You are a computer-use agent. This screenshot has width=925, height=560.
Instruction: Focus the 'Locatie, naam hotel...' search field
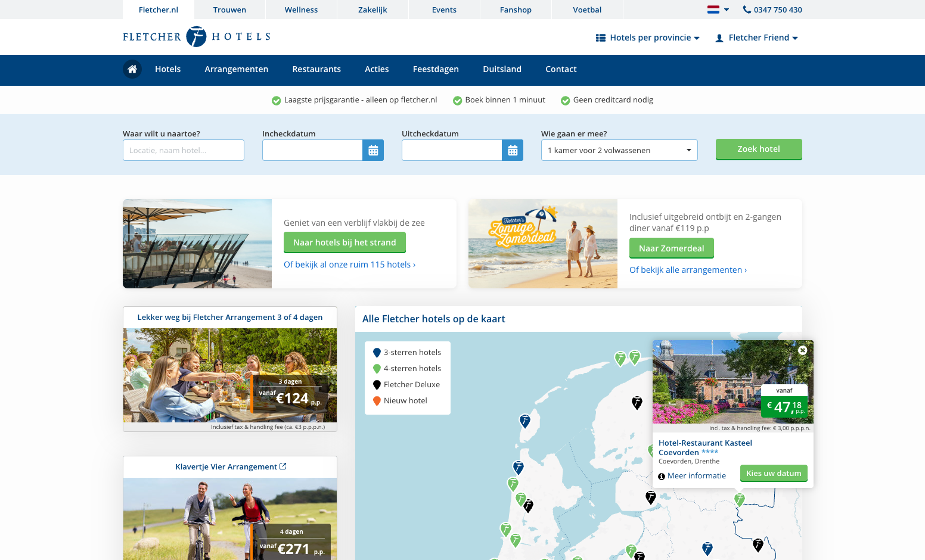(184, 150)
